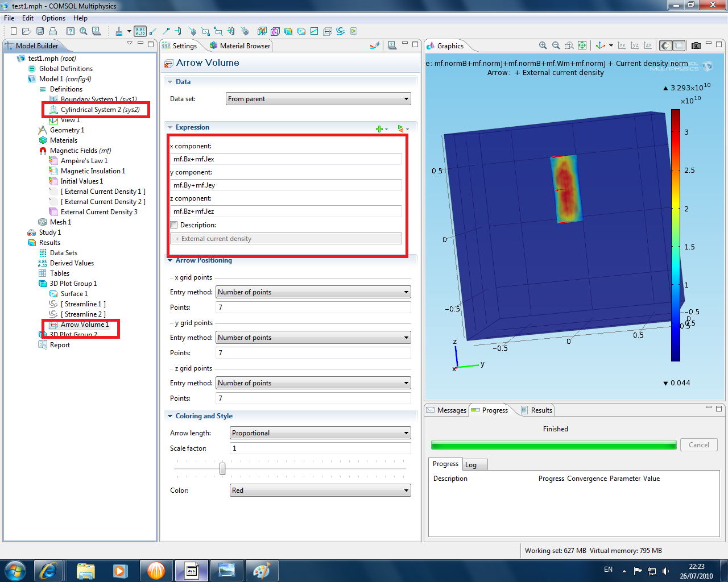Zoom out on the Graphics view
Viewport: 728px width, 582px height.
pos(556,45)
